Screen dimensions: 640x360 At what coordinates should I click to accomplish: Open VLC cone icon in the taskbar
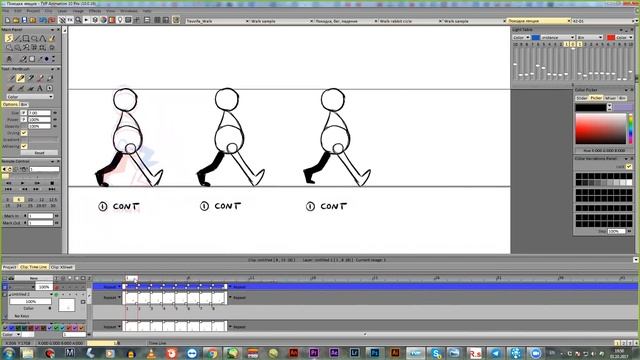pyautogui.click(x=151, y=353)
